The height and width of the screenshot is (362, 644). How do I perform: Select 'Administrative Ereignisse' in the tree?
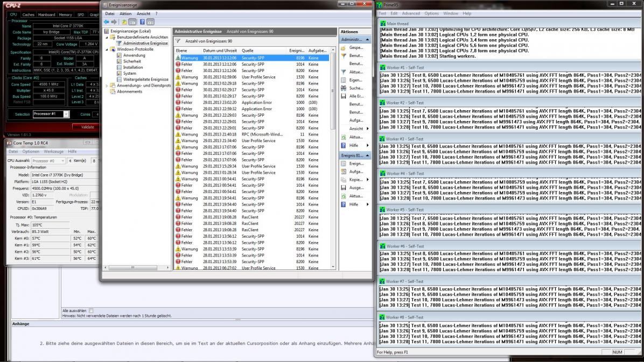point(145,43)
